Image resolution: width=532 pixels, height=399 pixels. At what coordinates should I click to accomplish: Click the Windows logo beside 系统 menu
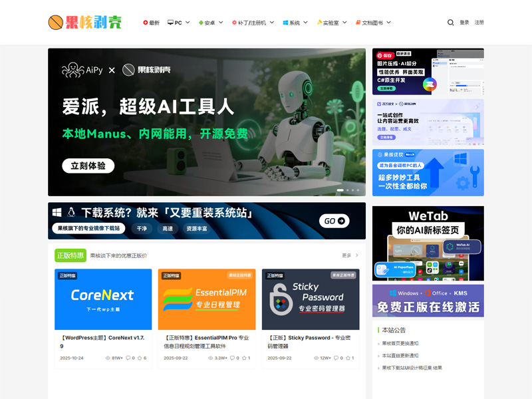285,22
